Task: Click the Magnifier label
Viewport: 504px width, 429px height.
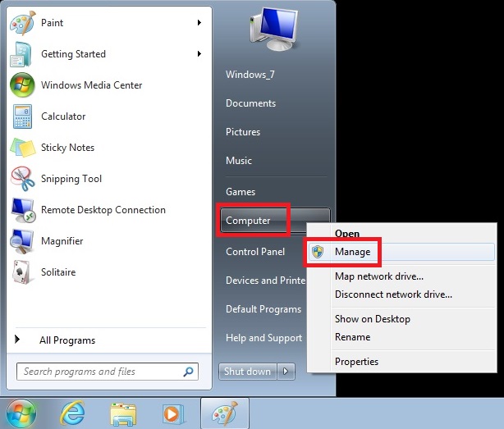Action: [62, 241]
